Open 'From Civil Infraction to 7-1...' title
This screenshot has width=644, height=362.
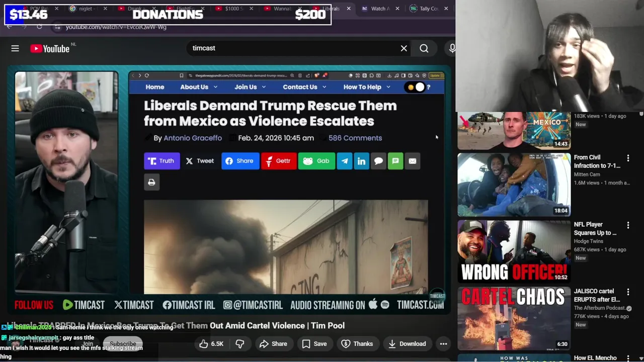coord(597,161)
